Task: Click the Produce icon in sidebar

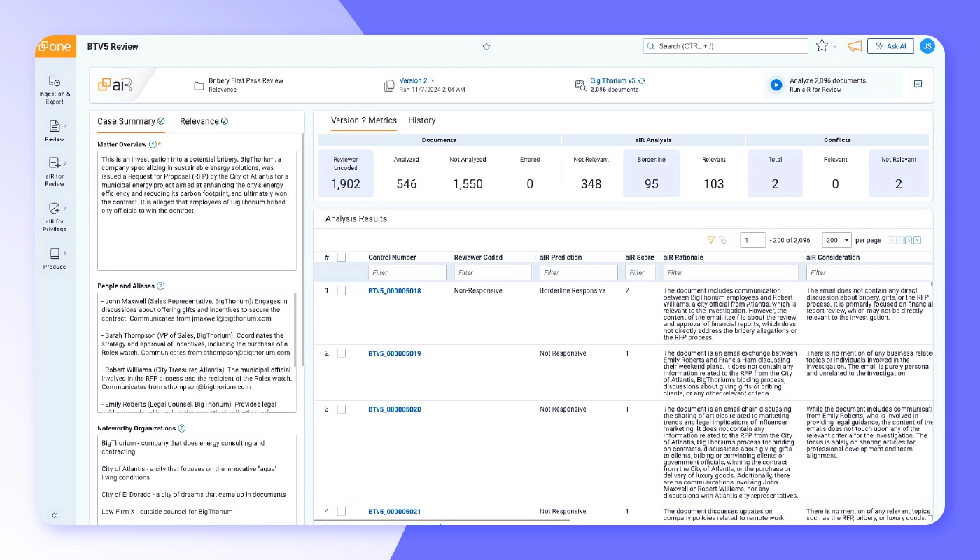Action: tap(54, 254)
